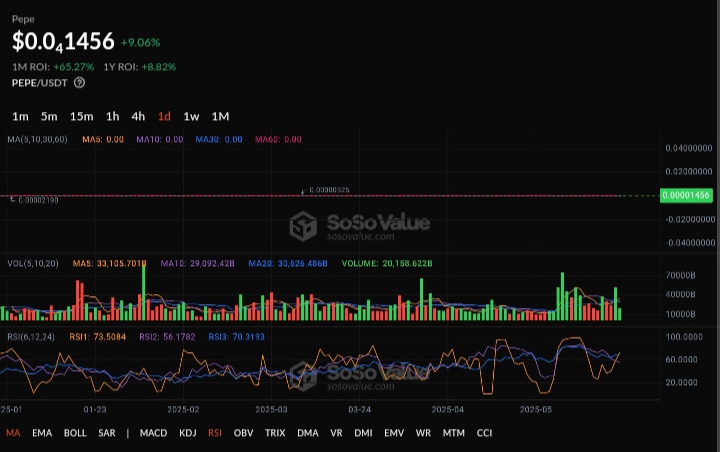Viewport: 720px width, 452px height.
Task: Select the 1w weekly interval
Action: [191, 116]
